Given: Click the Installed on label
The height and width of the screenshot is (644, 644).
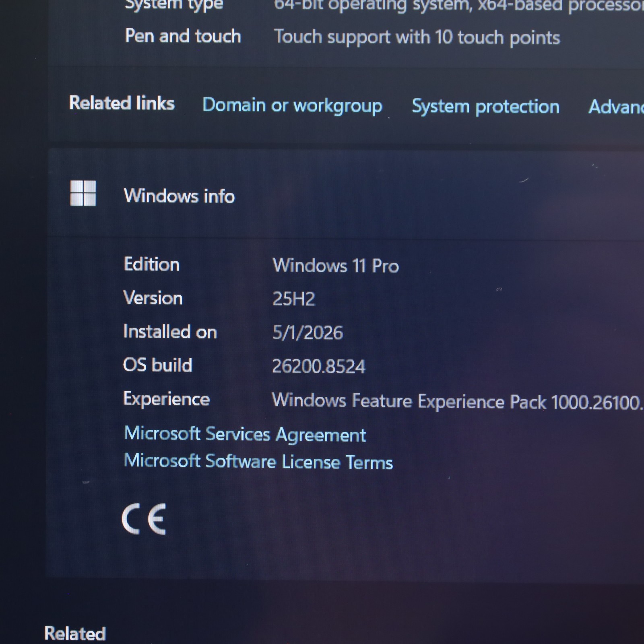Looking at the screenshot, I should 170,332.
